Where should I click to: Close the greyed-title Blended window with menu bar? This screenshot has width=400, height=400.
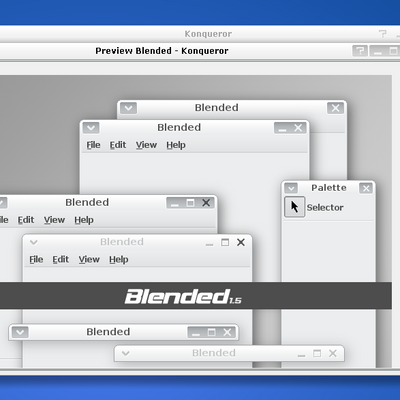tap(241, 242)
